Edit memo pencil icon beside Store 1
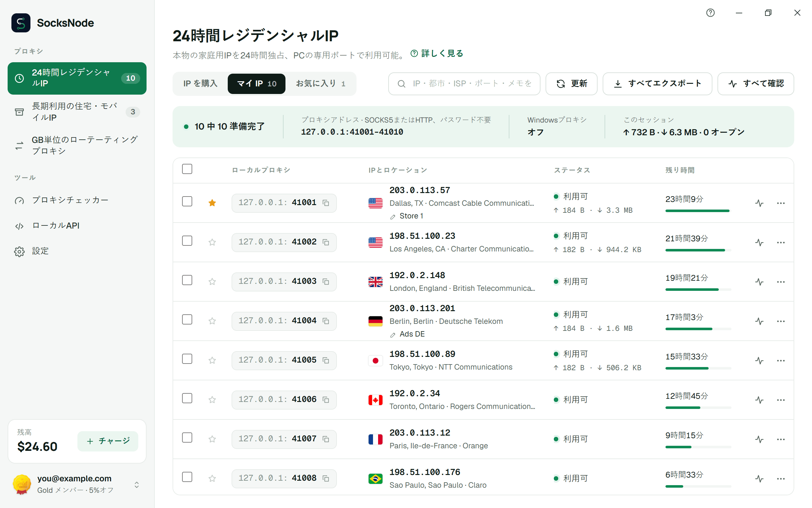The height and width of the screenshot is (508, 812). (393, 217)
